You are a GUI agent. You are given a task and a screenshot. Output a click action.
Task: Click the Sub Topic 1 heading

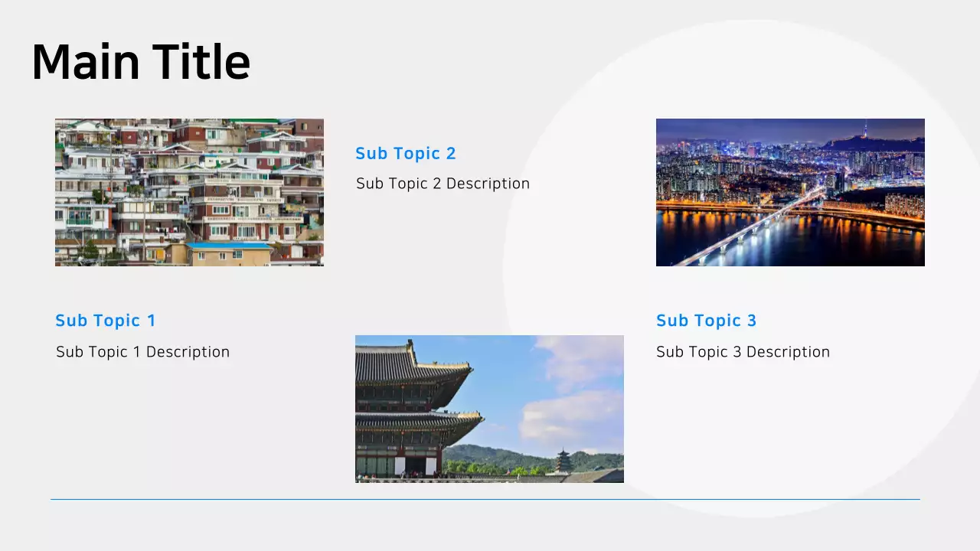tap(106, 321)
